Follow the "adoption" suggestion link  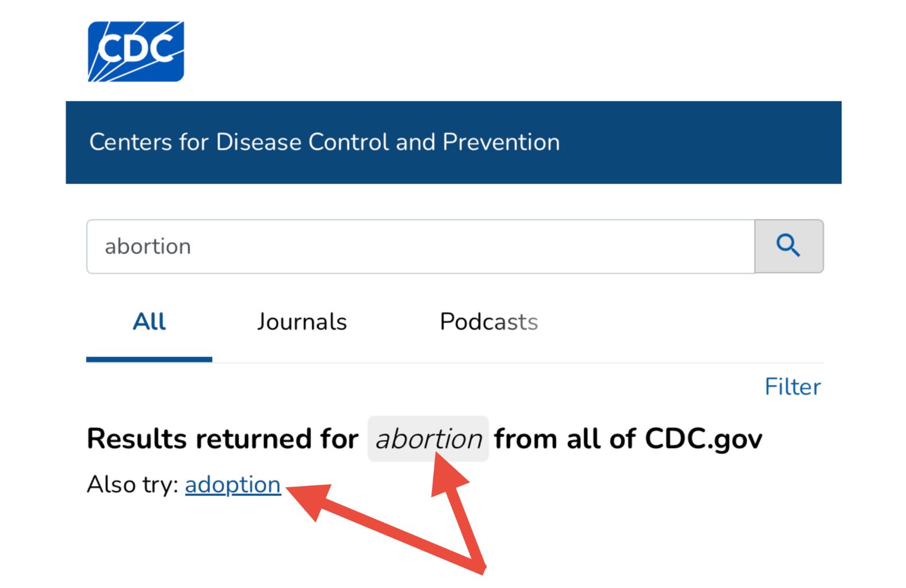[x=232, y=484]
